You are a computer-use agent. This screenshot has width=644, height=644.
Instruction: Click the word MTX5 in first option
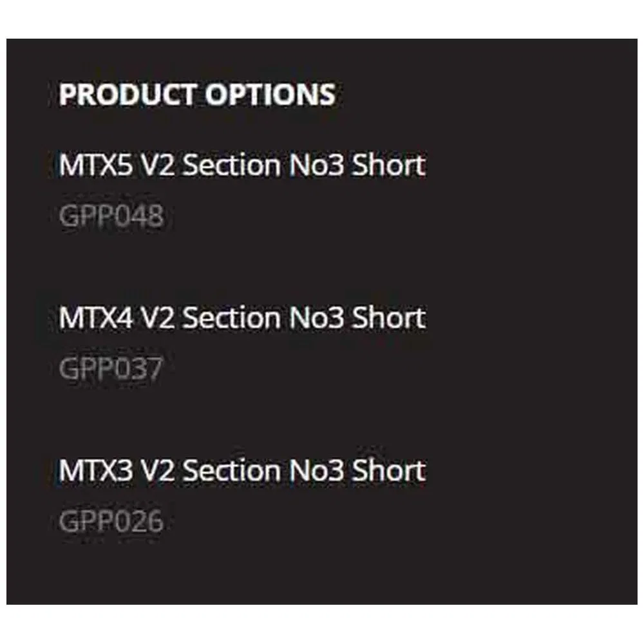(x=96, y=165)
